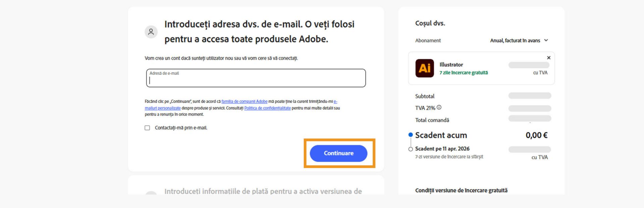Click the green "7 zile încercare gratuită" label
Viewport: 644px width, 208px height.
464,73
